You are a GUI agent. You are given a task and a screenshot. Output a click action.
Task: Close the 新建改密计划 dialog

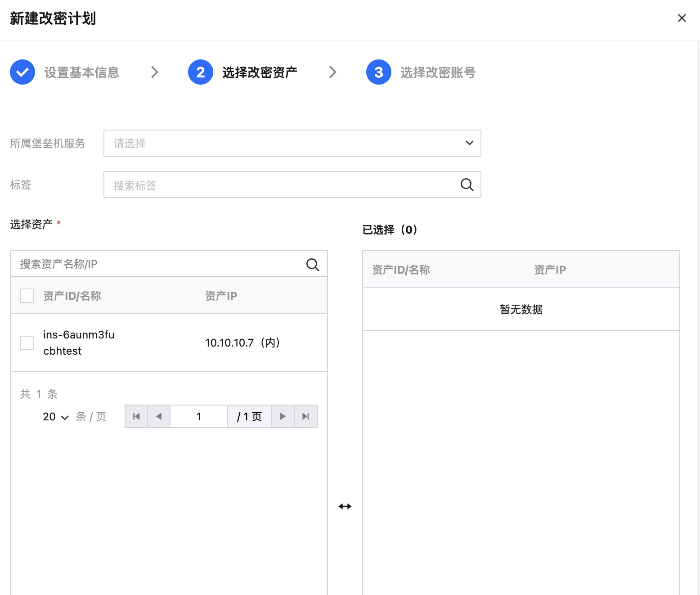point(682,18)
